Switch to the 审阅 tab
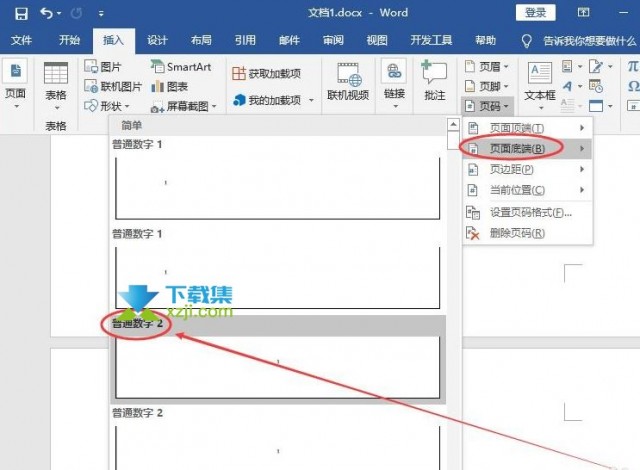The height and width of the screenshot is (470, 640). coord(333,40)
